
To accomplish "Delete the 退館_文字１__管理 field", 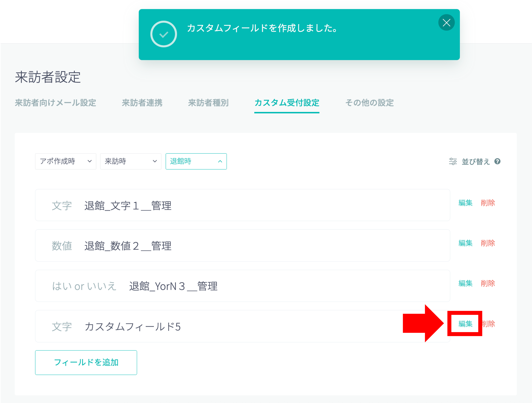I will pos(488,203).
